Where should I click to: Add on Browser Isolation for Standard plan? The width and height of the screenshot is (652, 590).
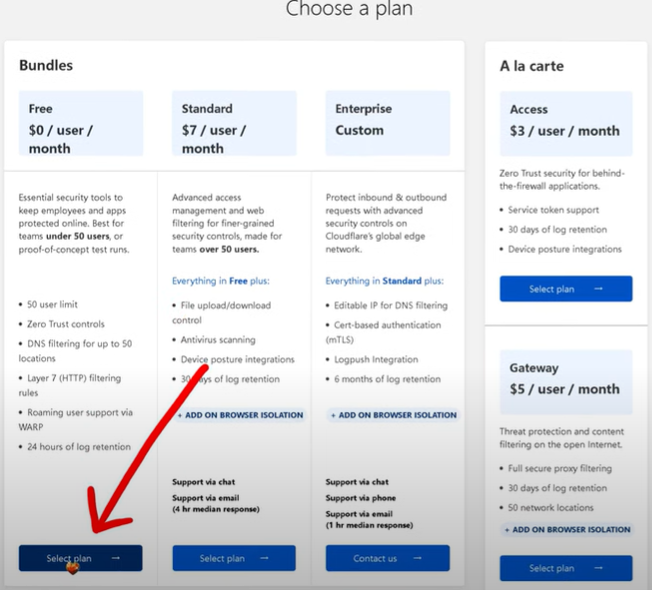(x=240, y=415)
